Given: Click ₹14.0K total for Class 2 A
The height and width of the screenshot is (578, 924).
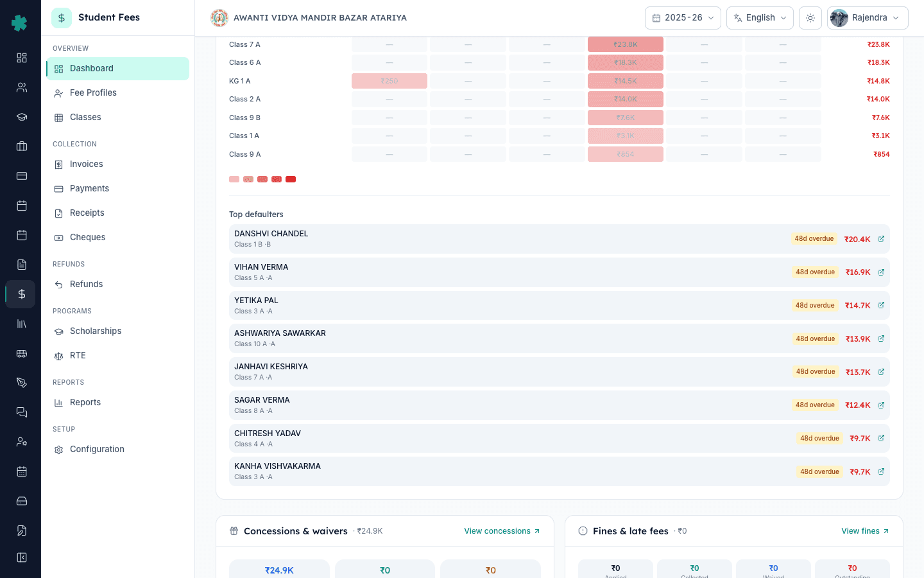Looking at the screenshot, I should (878, 99).
